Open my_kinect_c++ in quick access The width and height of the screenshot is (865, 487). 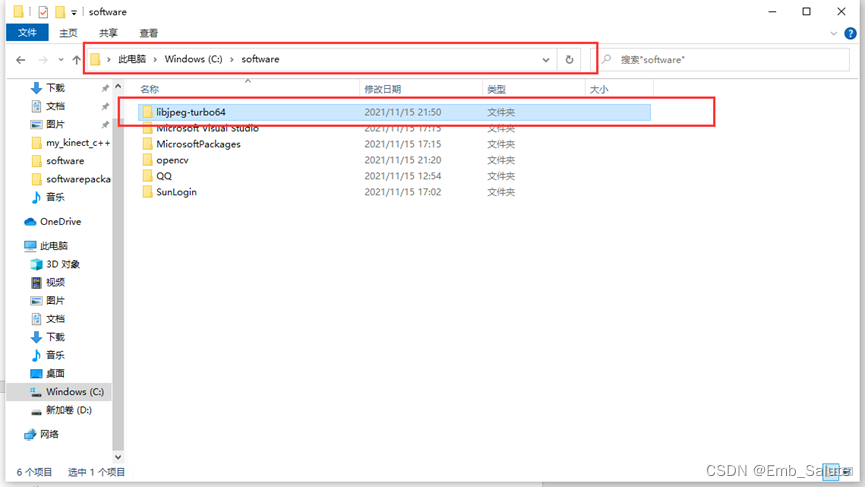(78, 142)
